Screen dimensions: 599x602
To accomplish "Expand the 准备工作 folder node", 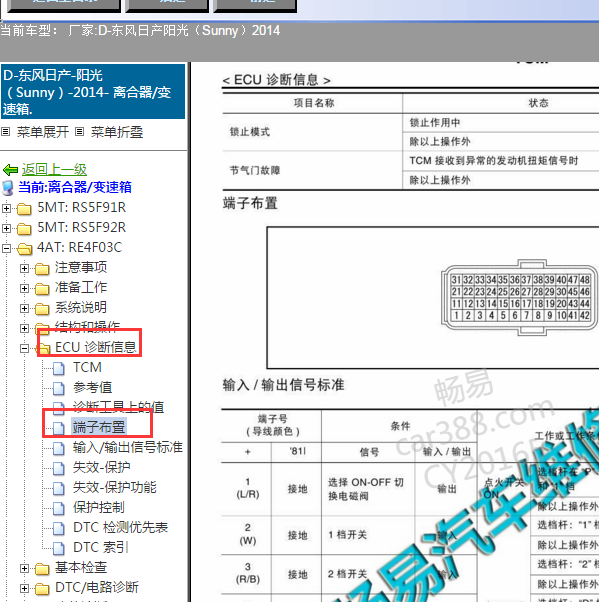I will point(24,288).
